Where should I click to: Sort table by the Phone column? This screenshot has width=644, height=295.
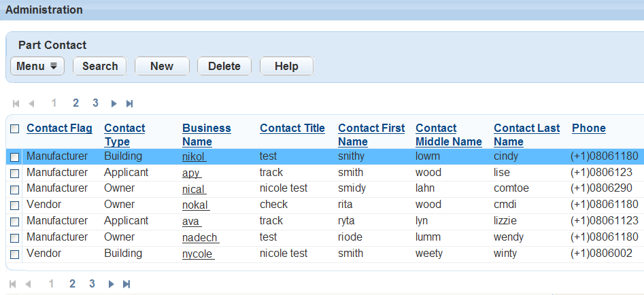(x=588, y=128)
